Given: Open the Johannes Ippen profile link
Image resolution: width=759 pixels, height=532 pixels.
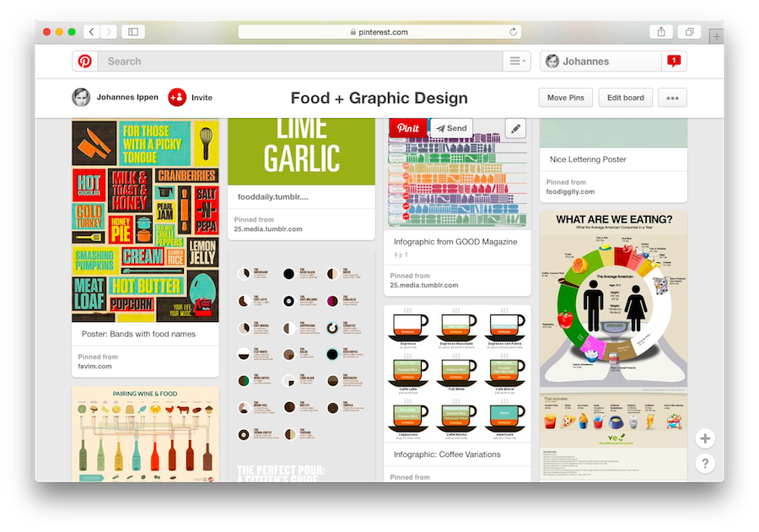Looking at the screenshot, I should click(x=127, y=97).
